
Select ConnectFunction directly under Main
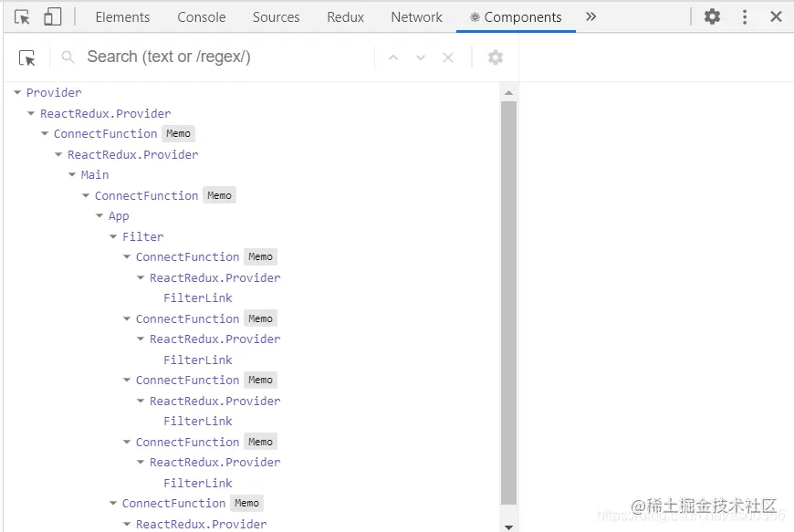pyautogui.click(x=146, y=195)
